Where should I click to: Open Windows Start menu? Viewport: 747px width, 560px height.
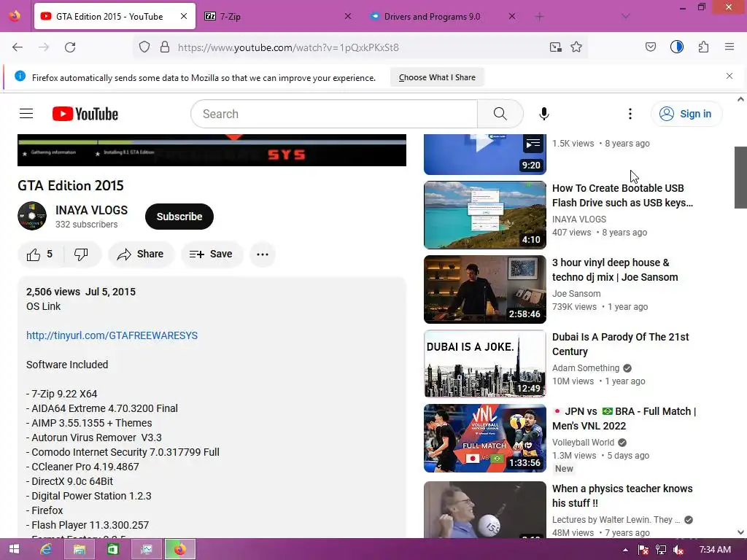point(14,549)
